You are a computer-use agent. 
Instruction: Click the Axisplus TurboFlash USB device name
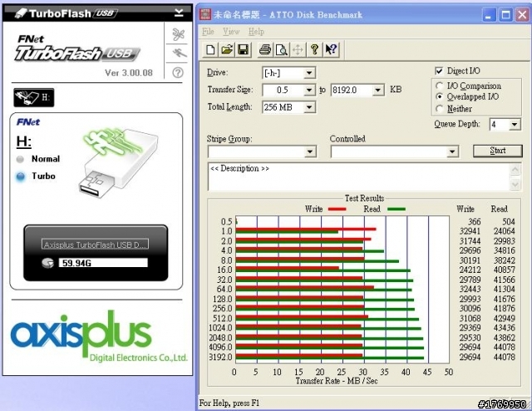pos(95,245)
